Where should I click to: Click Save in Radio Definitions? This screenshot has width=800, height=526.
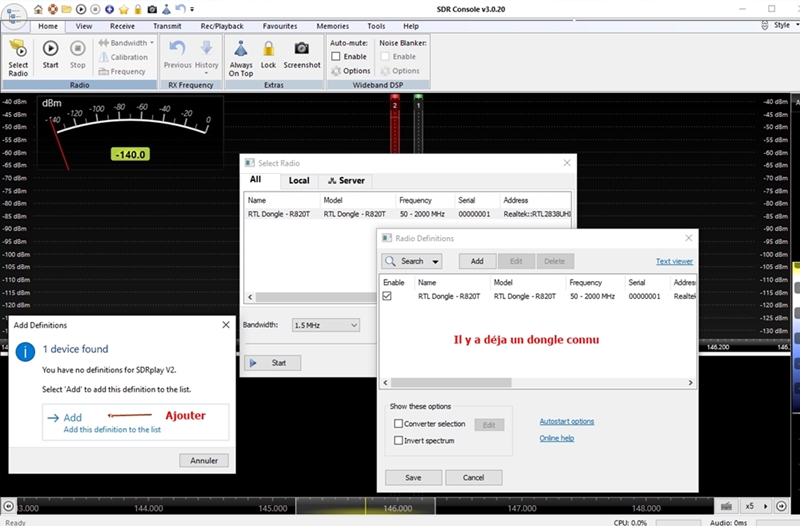(413, 478)
